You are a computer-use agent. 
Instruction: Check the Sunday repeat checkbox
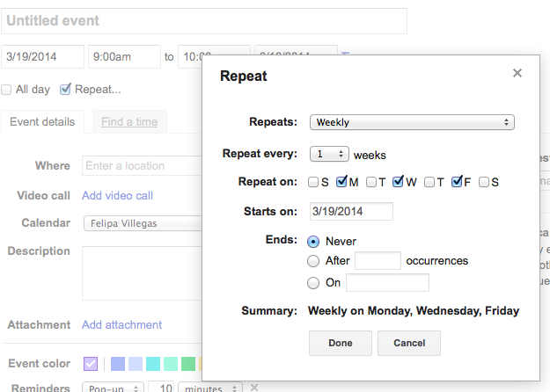point(313,182)
